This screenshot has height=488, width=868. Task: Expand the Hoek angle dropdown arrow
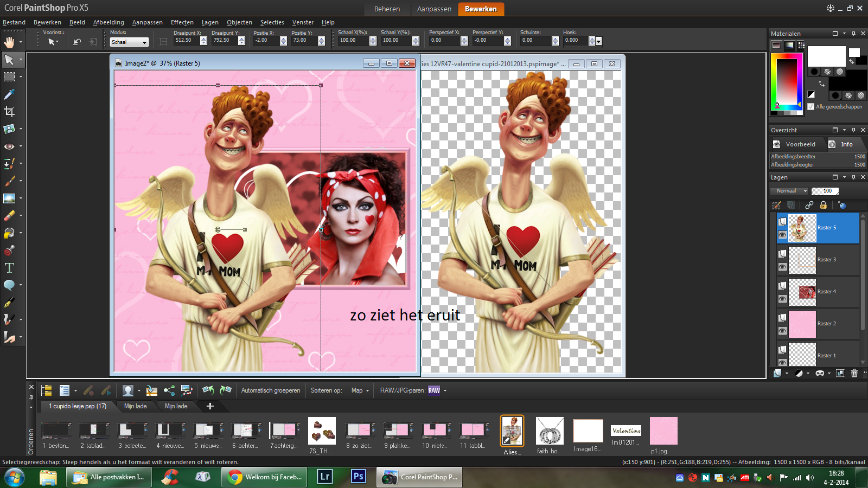click(x=599, y=41)
